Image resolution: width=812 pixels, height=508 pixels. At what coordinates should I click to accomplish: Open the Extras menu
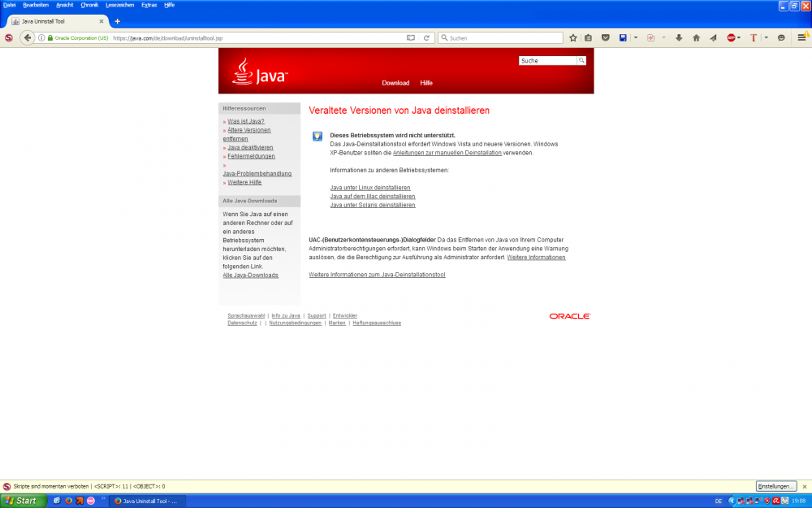click(x=149, y=5)
